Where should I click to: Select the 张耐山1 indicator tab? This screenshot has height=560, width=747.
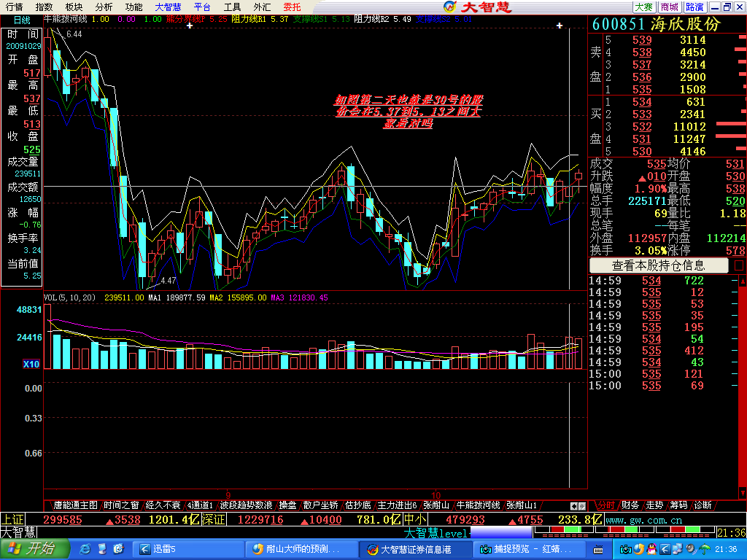[522, 505]
